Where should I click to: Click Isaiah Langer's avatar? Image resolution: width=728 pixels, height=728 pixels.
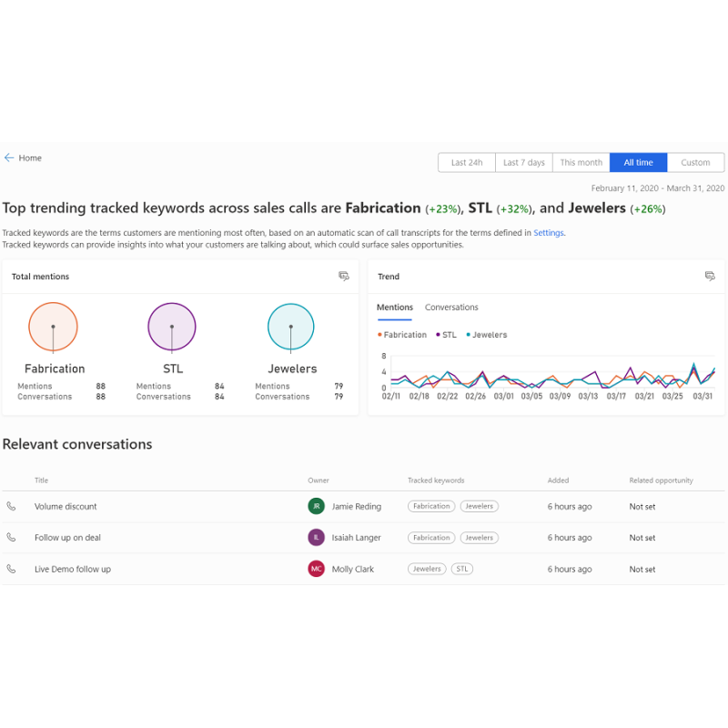(x=316, y=537)
